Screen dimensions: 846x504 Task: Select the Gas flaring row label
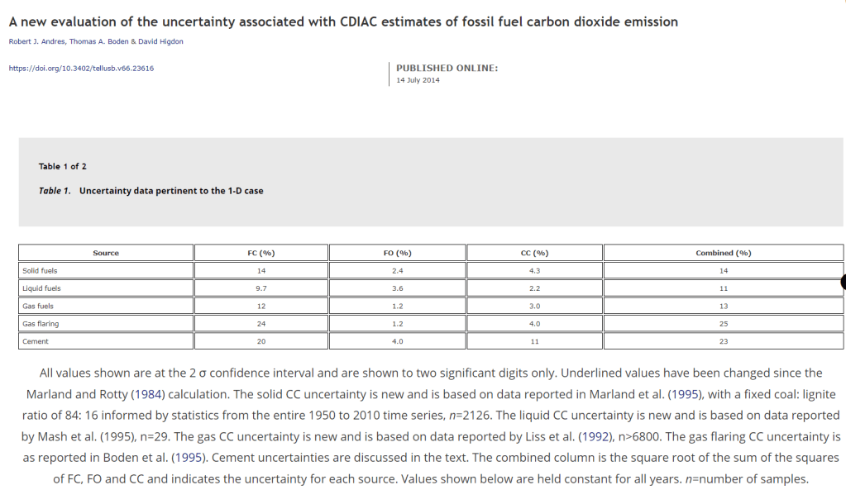pyautogui.click(x=41, y=324)
